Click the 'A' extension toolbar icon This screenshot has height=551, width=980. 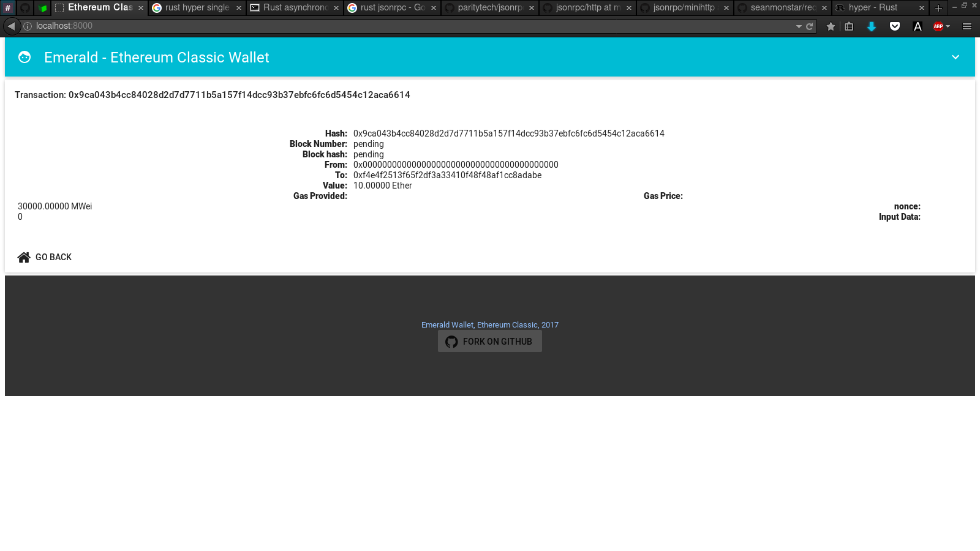[918, 26]
